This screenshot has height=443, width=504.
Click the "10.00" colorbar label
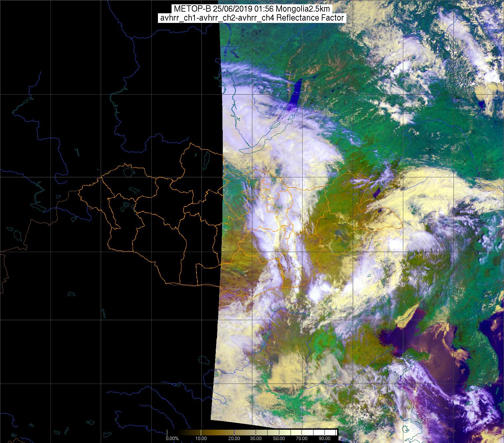[x=201, y=439]
